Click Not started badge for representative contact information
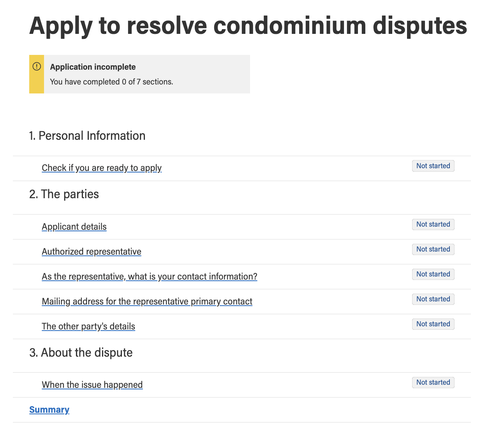 point(433,274)
